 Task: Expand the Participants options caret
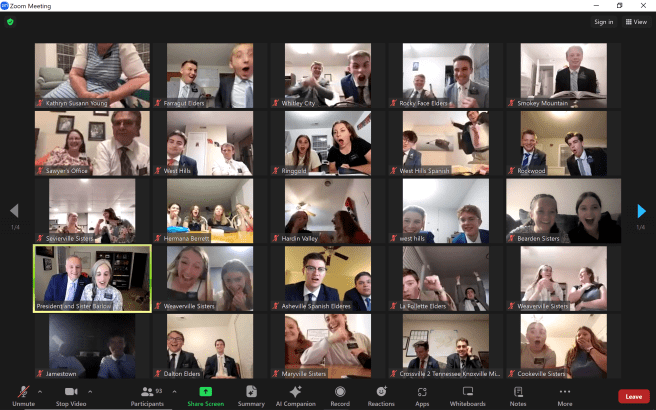click(x=173, y=391)
